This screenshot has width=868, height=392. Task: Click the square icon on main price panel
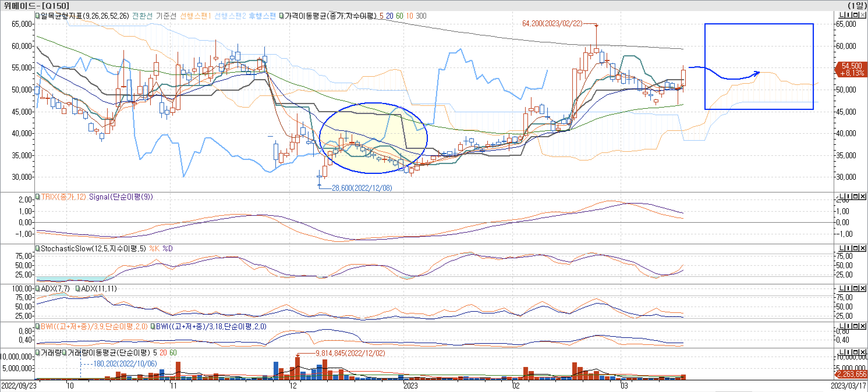855,15
